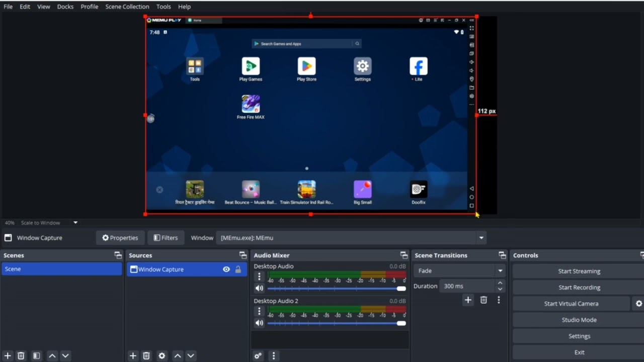
Task: Mute Desktop Audio 2 speaker icon
Action: pyautogui.click(x=259, y=323)
